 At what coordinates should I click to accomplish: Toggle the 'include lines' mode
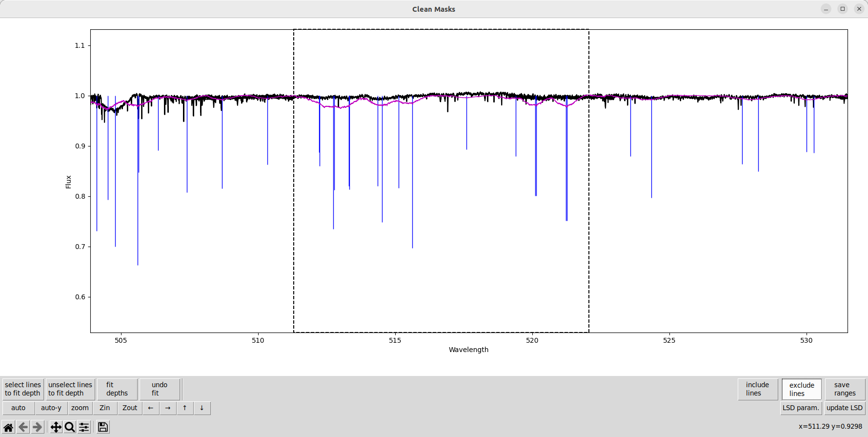pos(758,389)
